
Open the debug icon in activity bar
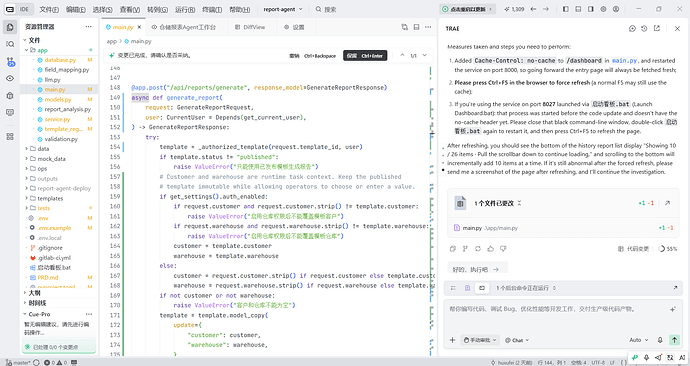tap(10, 95)
